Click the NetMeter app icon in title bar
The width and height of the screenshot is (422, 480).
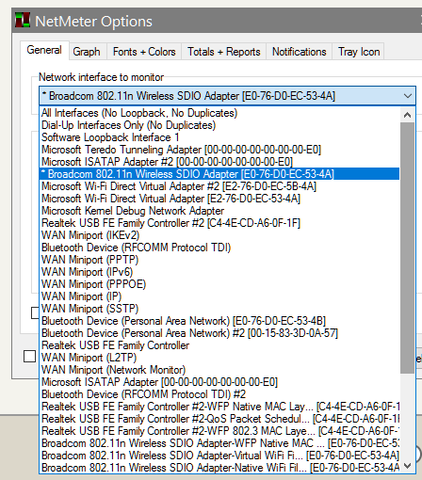tap(22, 20)
